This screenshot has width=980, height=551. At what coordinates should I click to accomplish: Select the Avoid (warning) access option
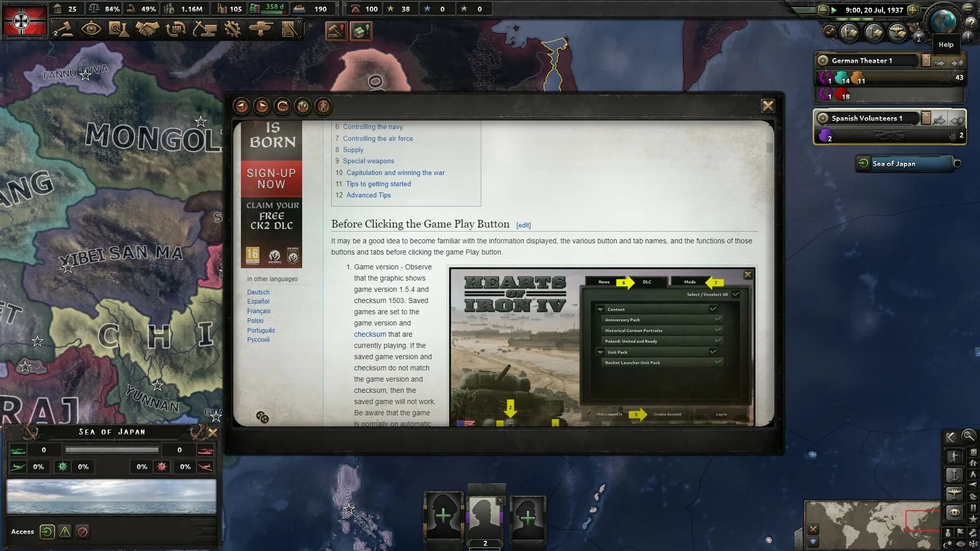click(65, 532)
